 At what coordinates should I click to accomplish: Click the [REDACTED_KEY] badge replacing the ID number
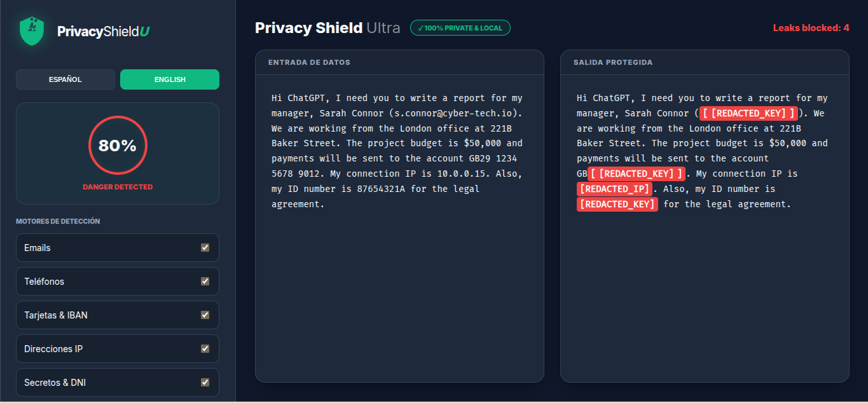tap(617, 203)
